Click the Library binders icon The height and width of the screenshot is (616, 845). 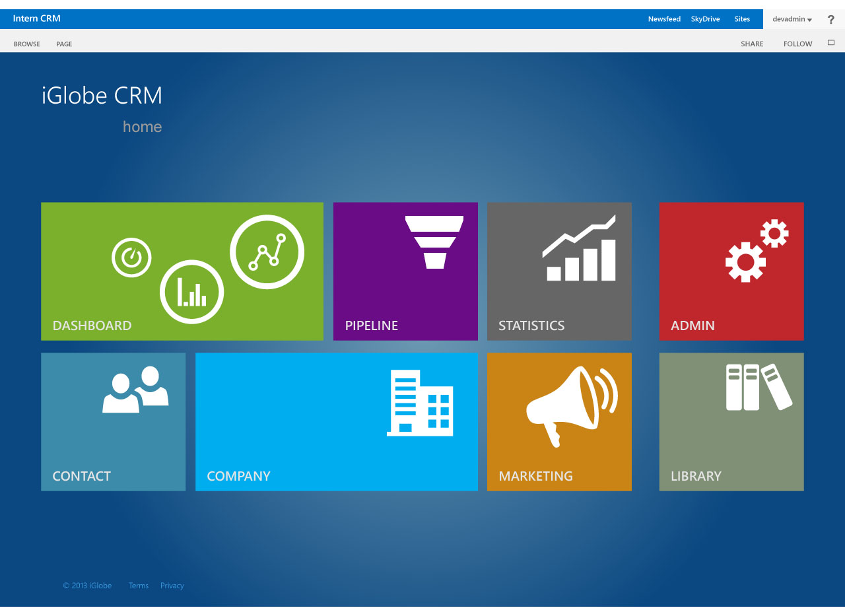pyautogui.click(x=759, y=387)
